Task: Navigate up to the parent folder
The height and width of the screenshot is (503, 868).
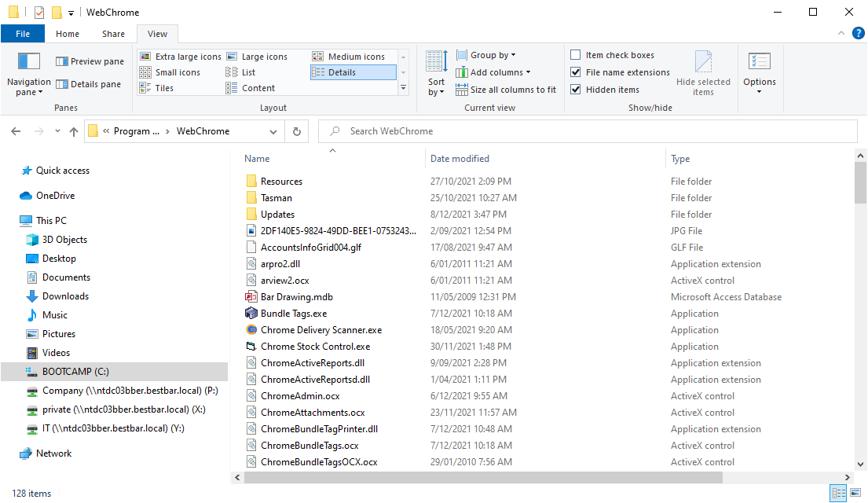Action: coord(73,131)
